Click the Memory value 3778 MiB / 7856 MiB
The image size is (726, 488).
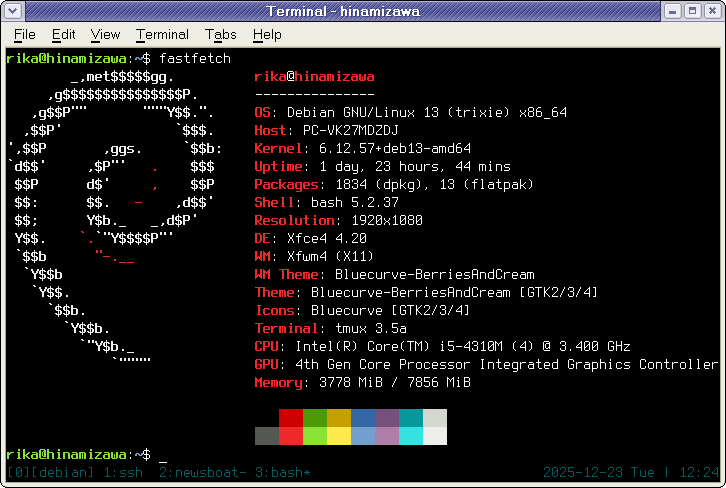click(x=395, y=383)
